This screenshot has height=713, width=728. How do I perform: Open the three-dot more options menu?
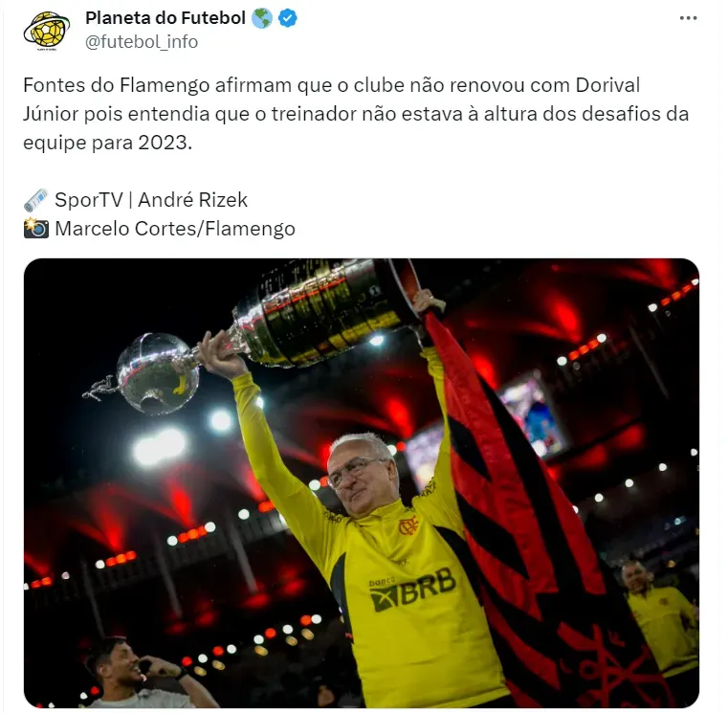[688, 18]
